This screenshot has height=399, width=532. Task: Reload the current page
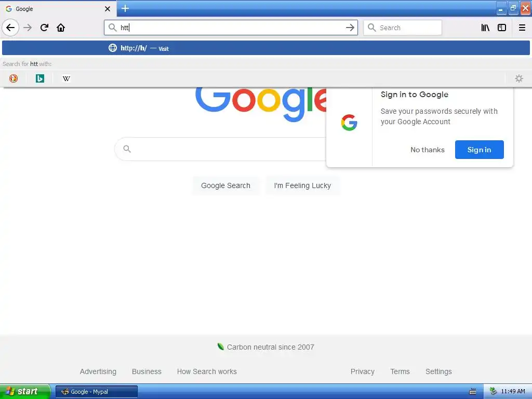pos(44,28)
